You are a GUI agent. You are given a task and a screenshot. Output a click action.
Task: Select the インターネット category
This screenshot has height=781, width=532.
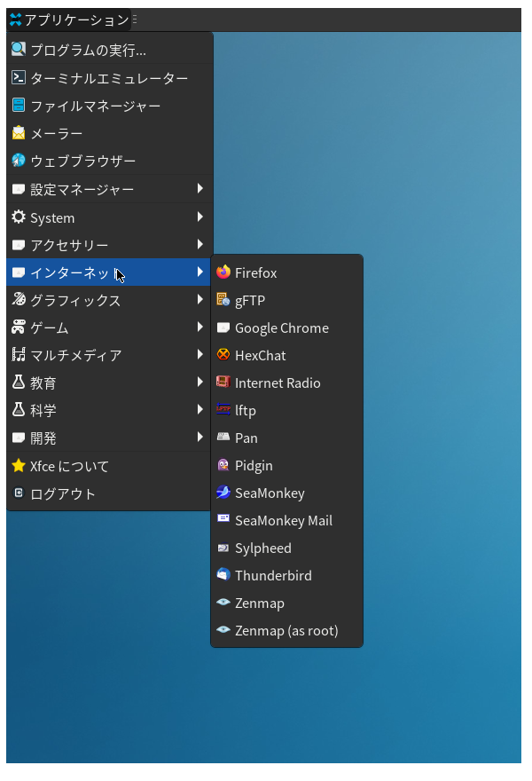[108, 272]
